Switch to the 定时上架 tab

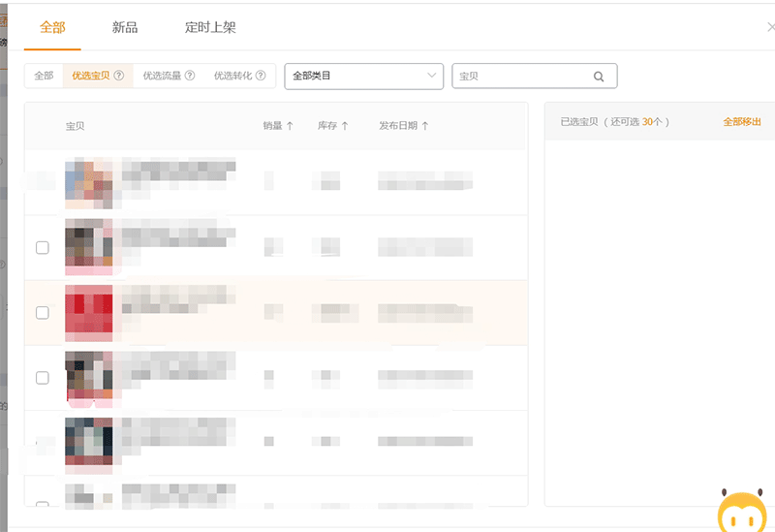coord(210,27)
